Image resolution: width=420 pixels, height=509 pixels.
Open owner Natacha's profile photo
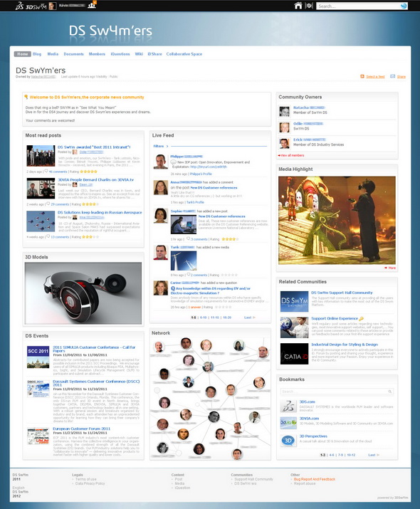pos(285,111)
